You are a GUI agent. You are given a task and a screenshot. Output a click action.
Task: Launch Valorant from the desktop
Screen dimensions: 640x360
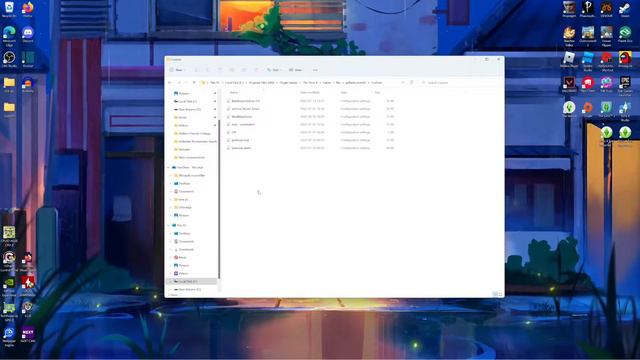coord(569,84)
